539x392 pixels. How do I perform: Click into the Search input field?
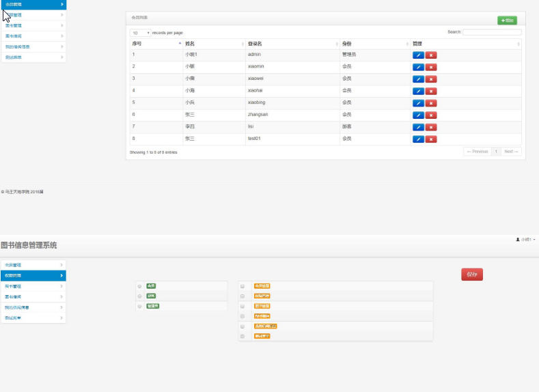(492, 32)
